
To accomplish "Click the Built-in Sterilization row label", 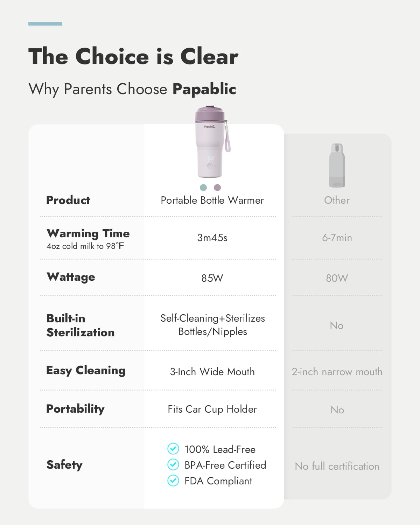I will point(80,325).
